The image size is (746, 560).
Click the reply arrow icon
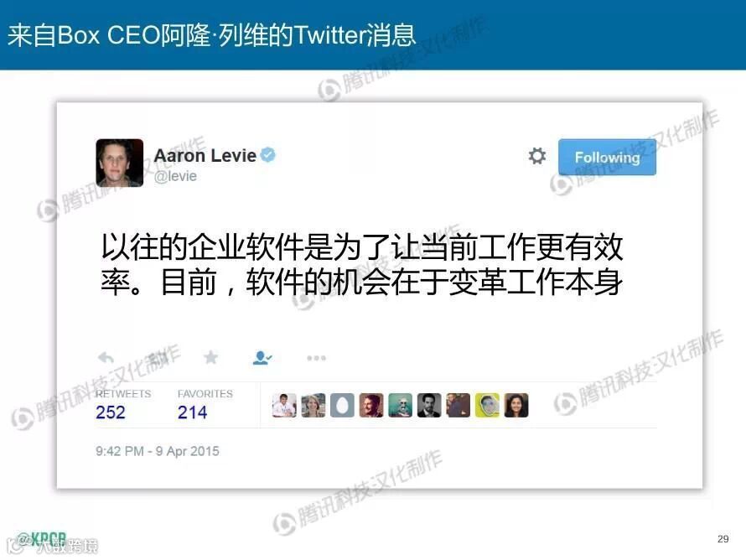pos(106,357)
